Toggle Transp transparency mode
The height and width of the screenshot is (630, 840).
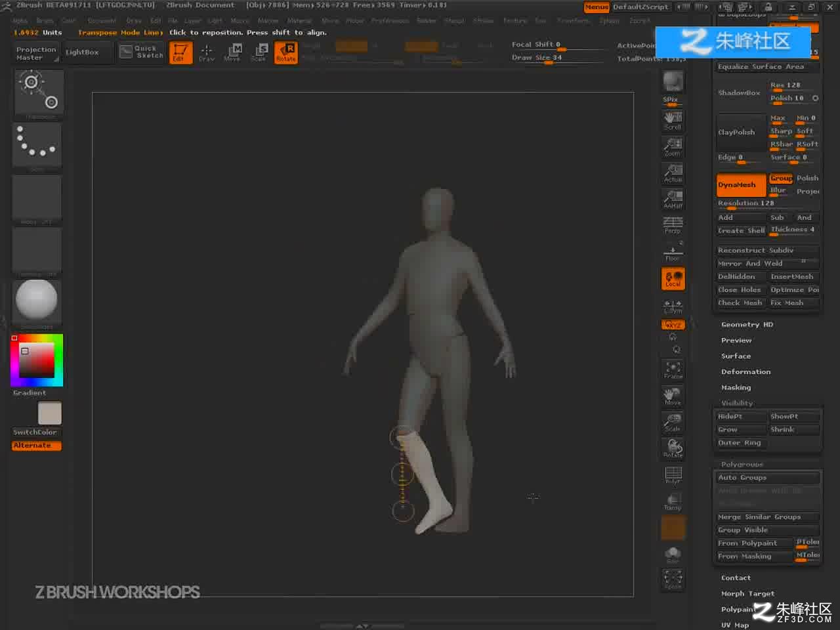673,501
